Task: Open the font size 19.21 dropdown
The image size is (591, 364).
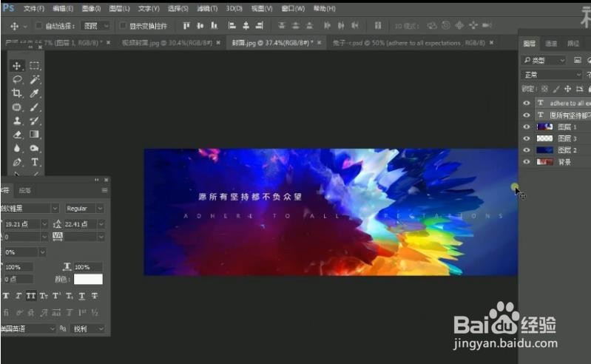Action: coord(44,224)
